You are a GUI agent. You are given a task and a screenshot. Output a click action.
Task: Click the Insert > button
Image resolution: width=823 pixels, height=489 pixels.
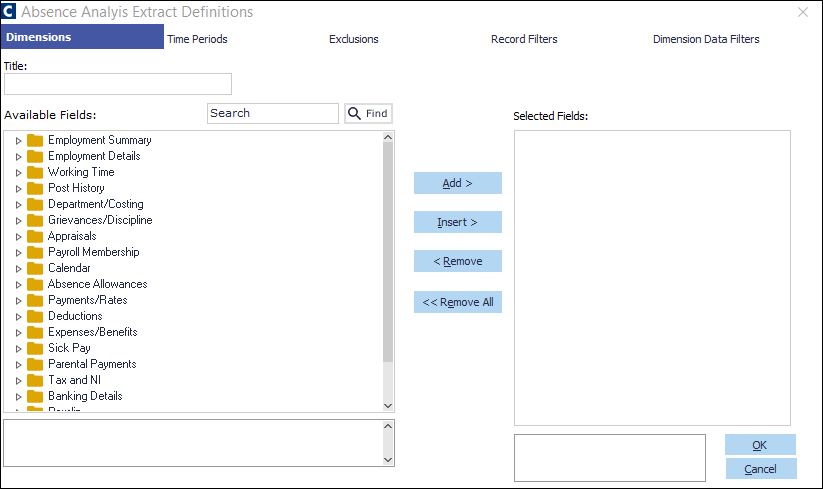458,222
